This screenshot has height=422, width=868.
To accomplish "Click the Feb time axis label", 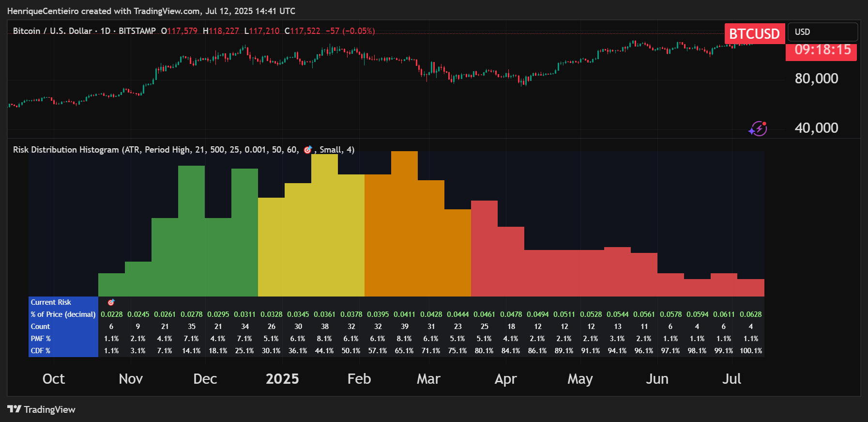I will tap(359, 379).
